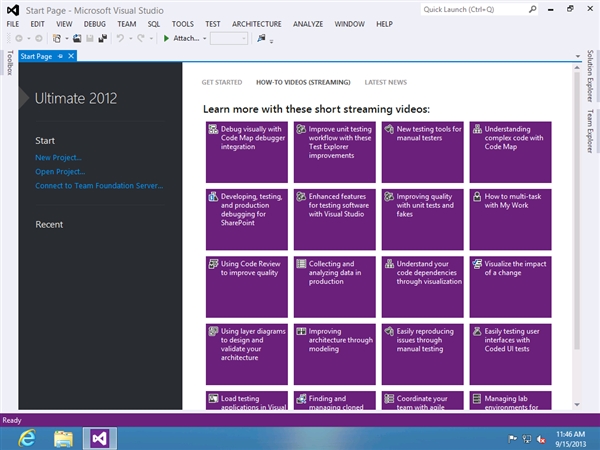Open the ANALYZE menu
Image resolution: width=600 pixels, height=450 pixels.
tap(308, 24)
